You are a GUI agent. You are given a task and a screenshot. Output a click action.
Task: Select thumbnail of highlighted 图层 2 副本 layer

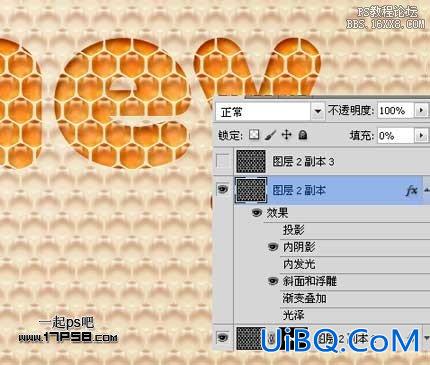[x=251, y=190]
